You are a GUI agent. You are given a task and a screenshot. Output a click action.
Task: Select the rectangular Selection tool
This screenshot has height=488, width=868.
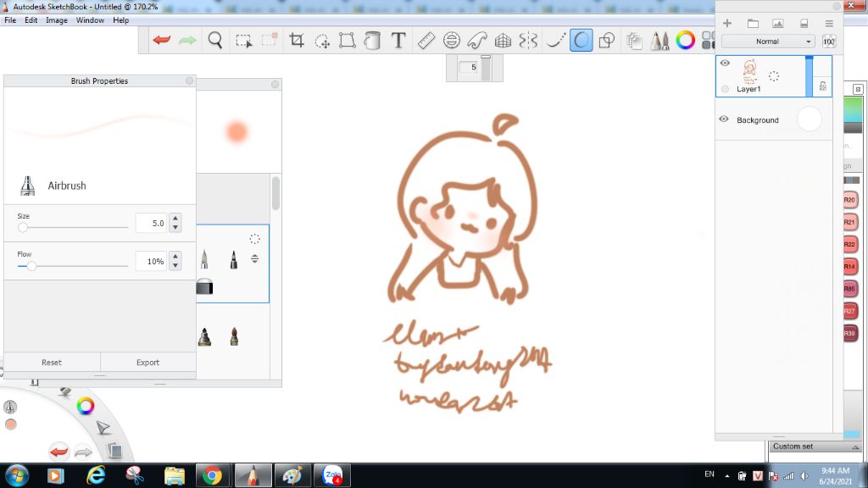243,41
